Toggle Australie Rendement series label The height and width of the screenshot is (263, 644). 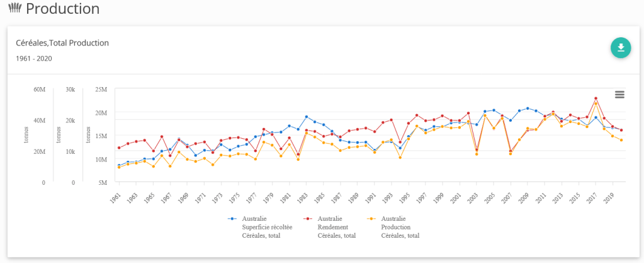pos(337,226)
